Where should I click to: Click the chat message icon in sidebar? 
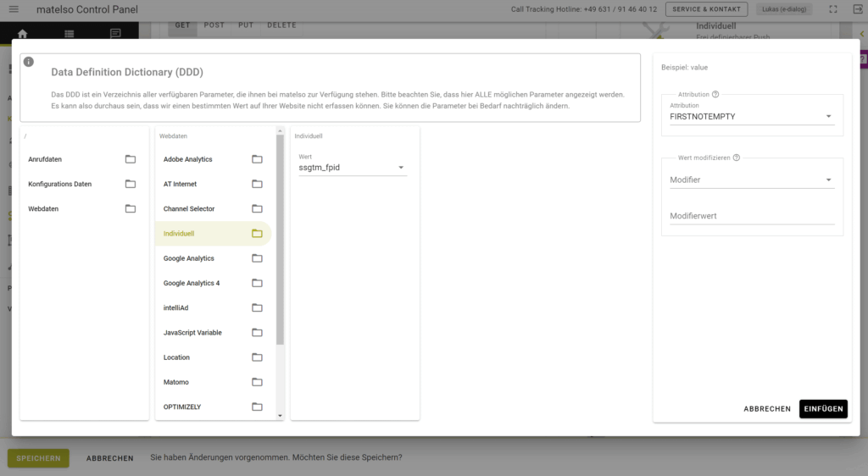click(x=115, y=33)
